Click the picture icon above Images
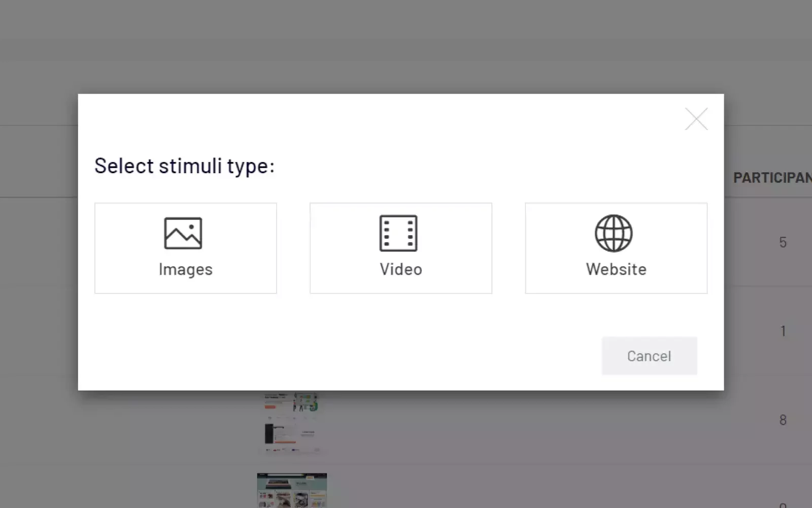The image size is (812, 508). point(183,233)
